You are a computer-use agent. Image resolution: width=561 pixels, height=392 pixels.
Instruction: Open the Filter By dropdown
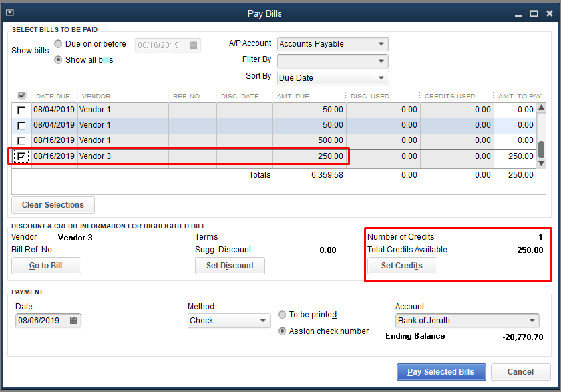click(381, 61)
